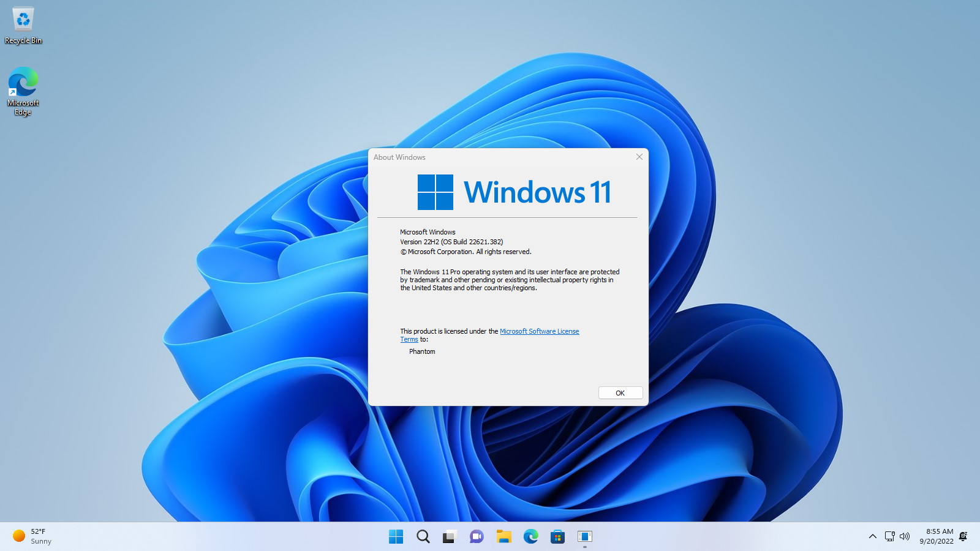The height and width of the screenshot is (551, 980).
Task: Open File Explorer from the taskbar
Action: (x=503, y=536)
